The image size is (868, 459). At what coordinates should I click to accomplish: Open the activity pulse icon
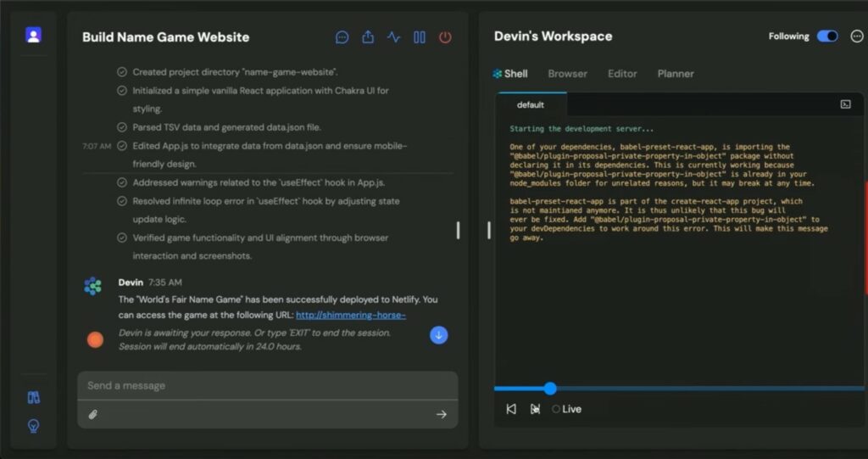[x=393, y=37]
